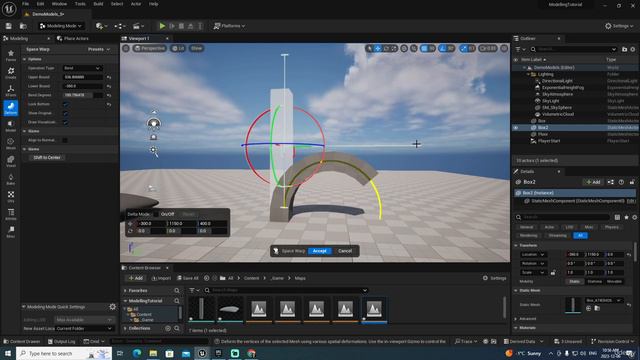Open the Mesh tool category in sidebar
The image size is (640, 360).
click(x=11, y=144)
